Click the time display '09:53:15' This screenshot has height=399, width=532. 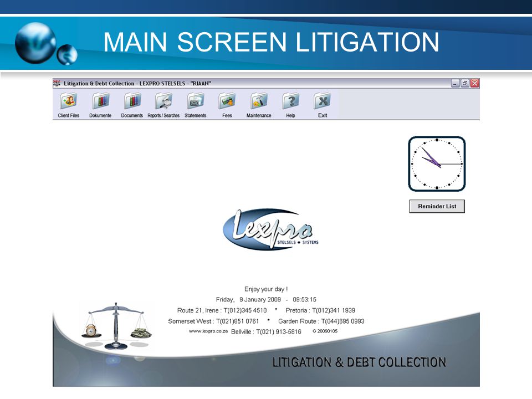coord(304,300)
